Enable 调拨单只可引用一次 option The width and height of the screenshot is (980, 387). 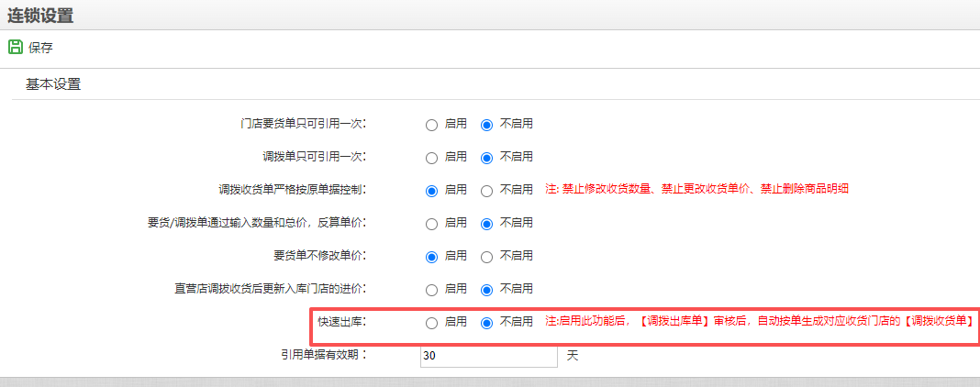(x=431, y=158)
